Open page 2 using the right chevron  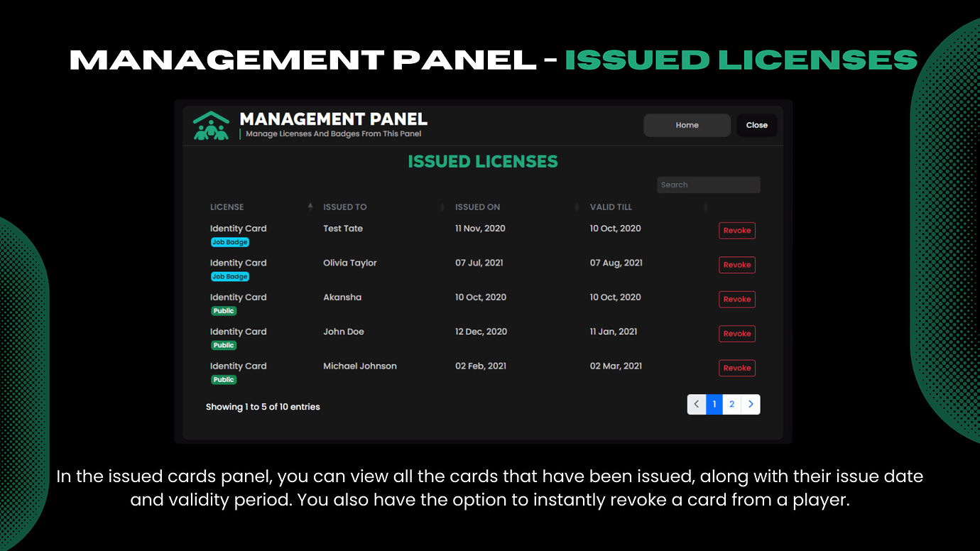pos(751,404)
